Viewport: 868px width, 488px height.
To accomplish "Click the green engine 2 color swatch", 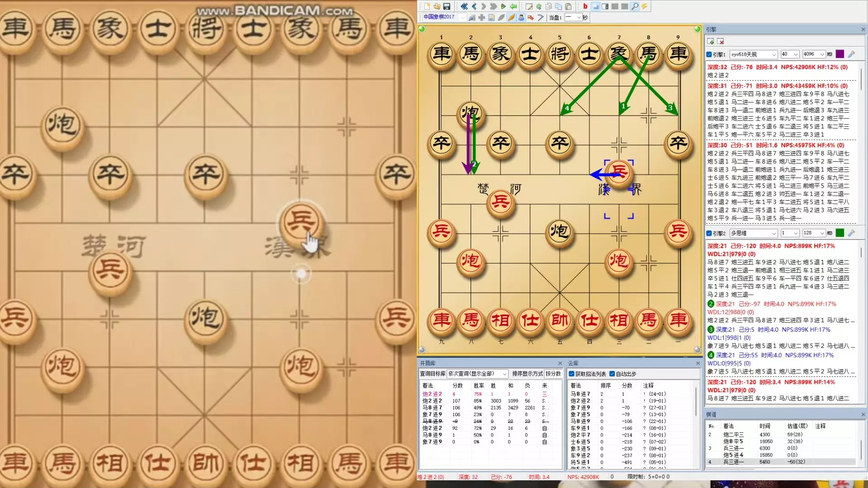I will pos(840,233).
